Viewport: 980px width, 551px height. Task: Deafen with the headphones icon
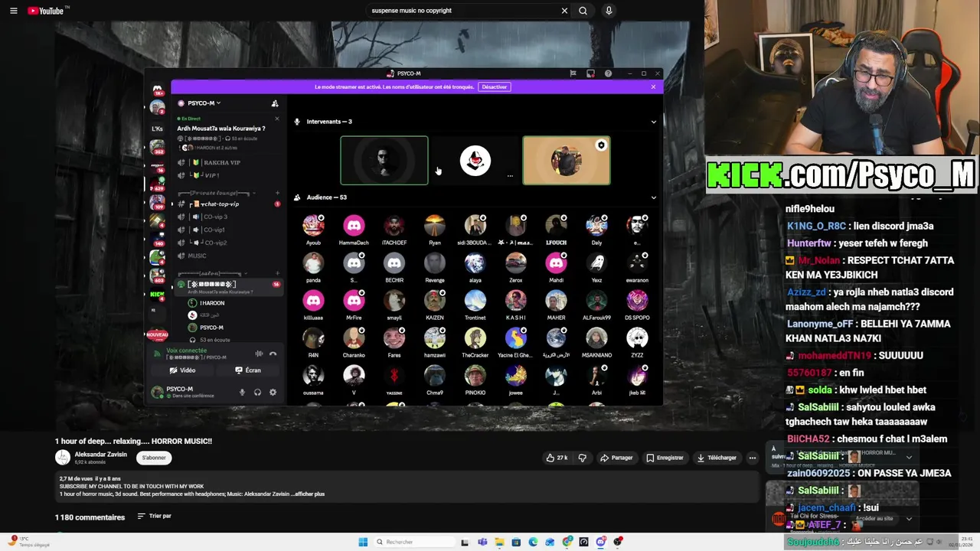click(257, 393)
